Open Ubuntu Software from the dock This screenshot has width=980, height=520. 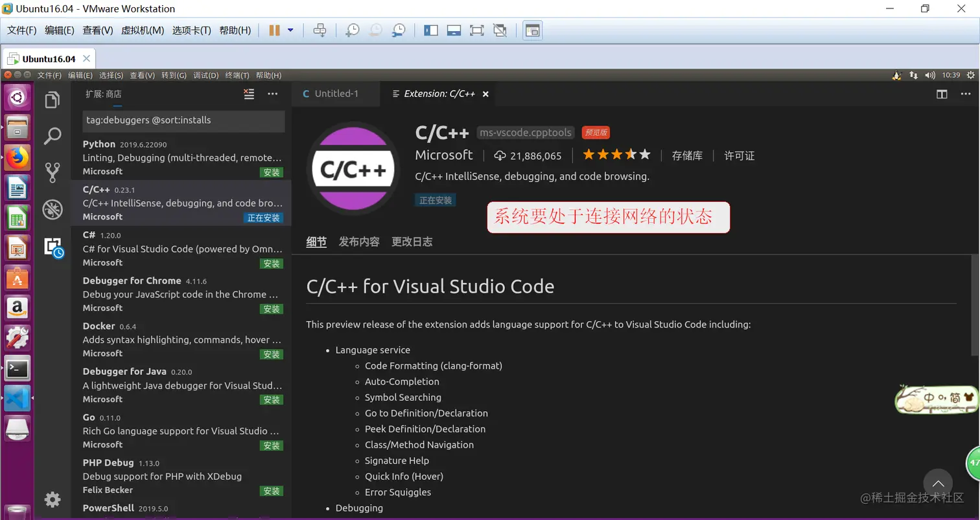(17, 278)
